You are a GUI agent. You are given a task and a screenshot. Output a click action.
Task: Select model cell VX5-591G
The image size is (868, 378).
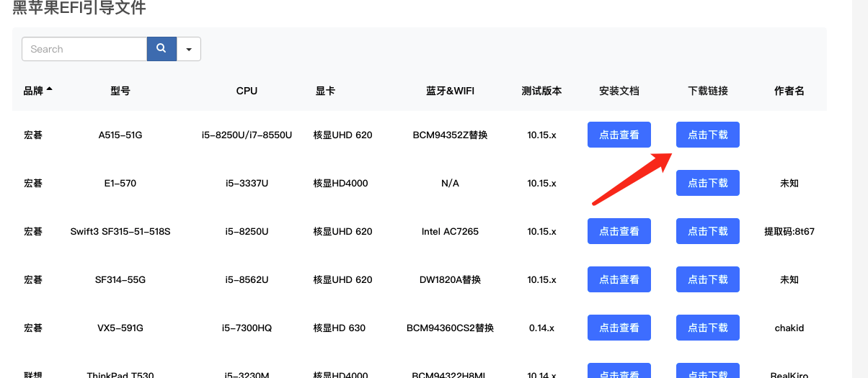tap(120, 328)
